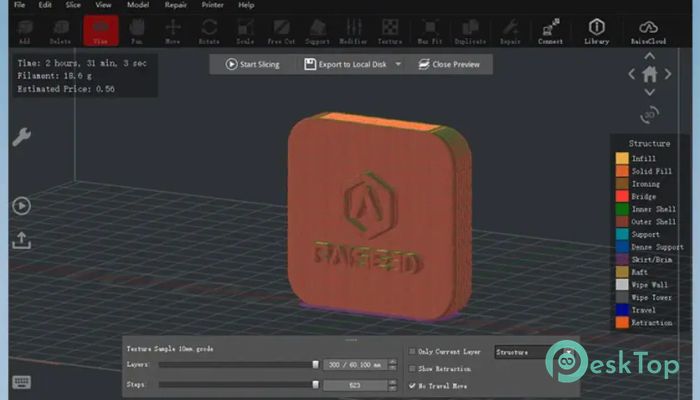The image size is (700, 400).
Task: Click the Delete toolbar icon
Action: click(60, 31)
